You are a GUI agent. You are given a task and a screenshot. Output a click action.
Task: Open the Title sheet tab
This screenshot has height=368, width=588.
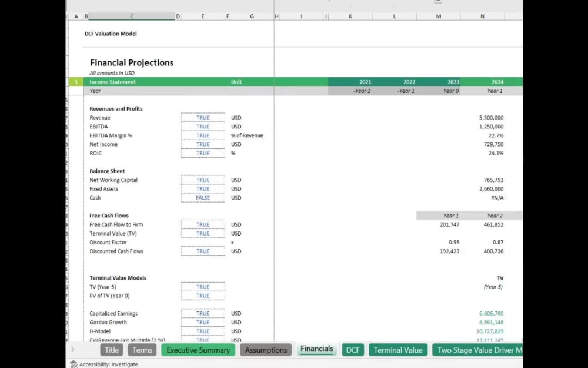point(111,350)
